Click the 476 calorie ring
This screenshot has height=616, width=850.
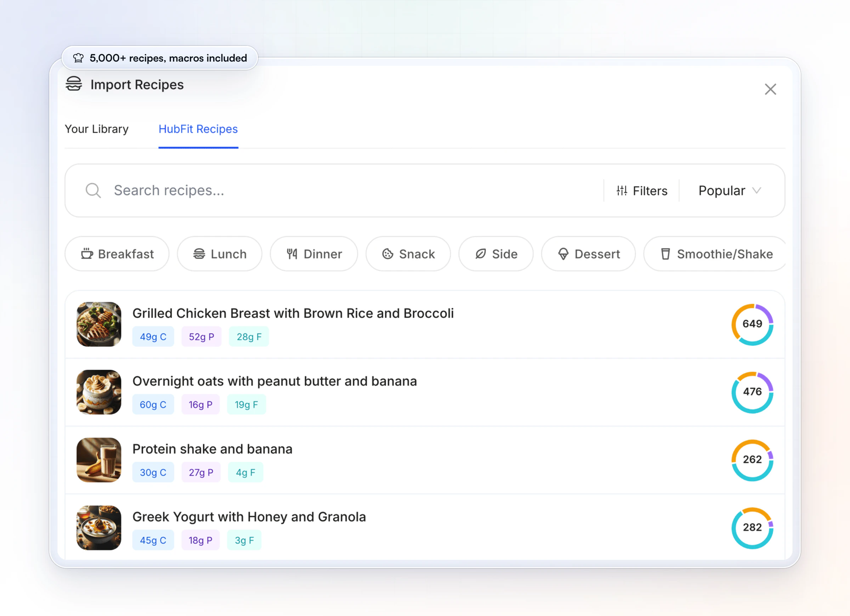(752, 392)
